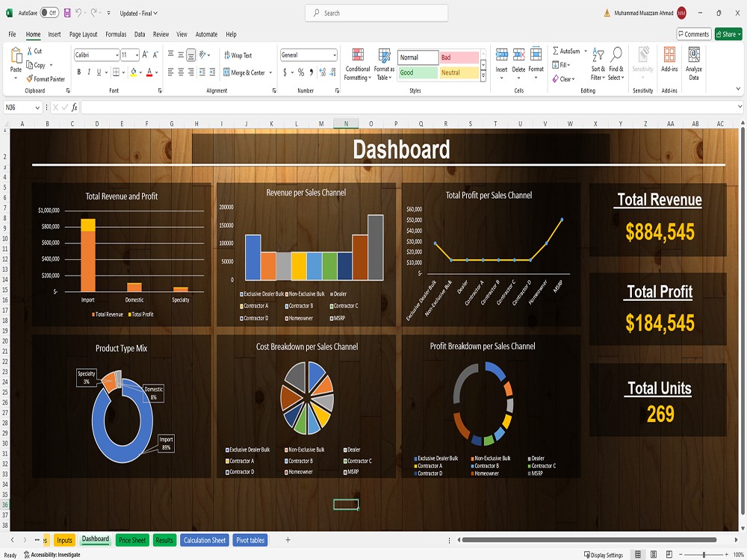Open the Home ribbon tab
The height and width of the screenshot is (560, 747).
(33, 34)
